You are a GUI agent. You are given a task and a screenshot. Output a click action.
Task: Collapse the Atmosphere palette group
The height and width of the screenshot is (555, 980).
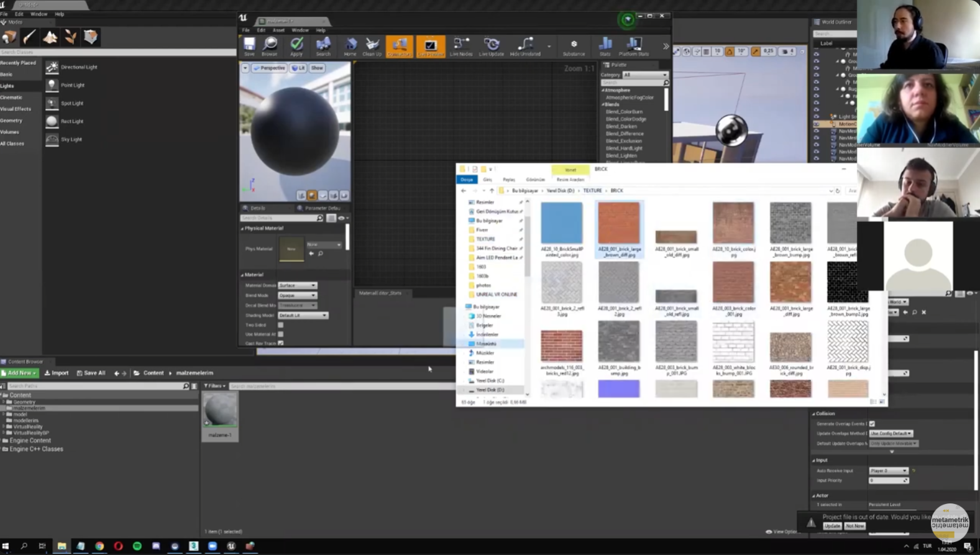tap(603, 90)
